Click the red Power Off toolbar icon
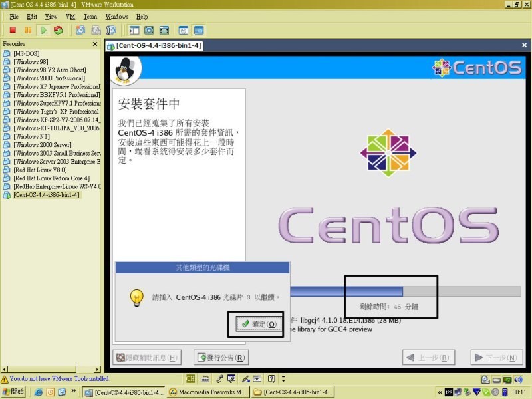The image size is (532, 399). [x=13, y=30]
